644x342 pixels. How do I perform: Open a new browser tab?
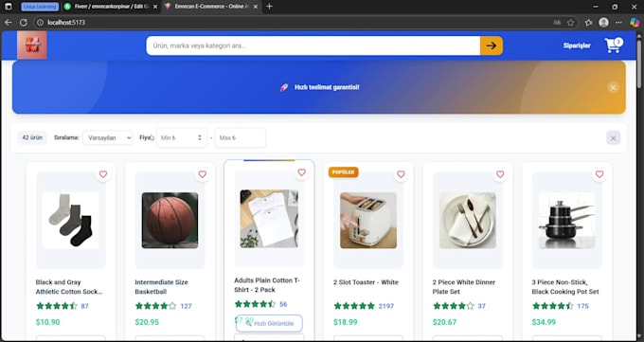pyautogui.click(x=269, y=7)
